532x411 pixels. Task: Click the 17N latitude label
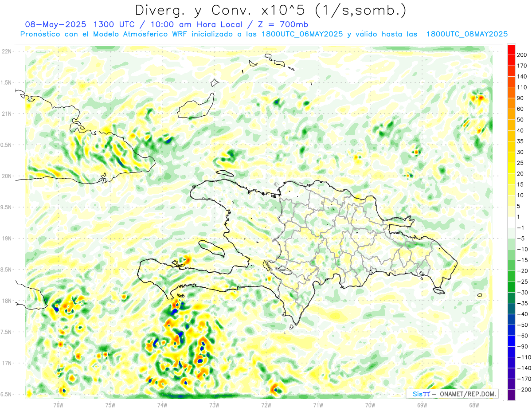(6, 363)
